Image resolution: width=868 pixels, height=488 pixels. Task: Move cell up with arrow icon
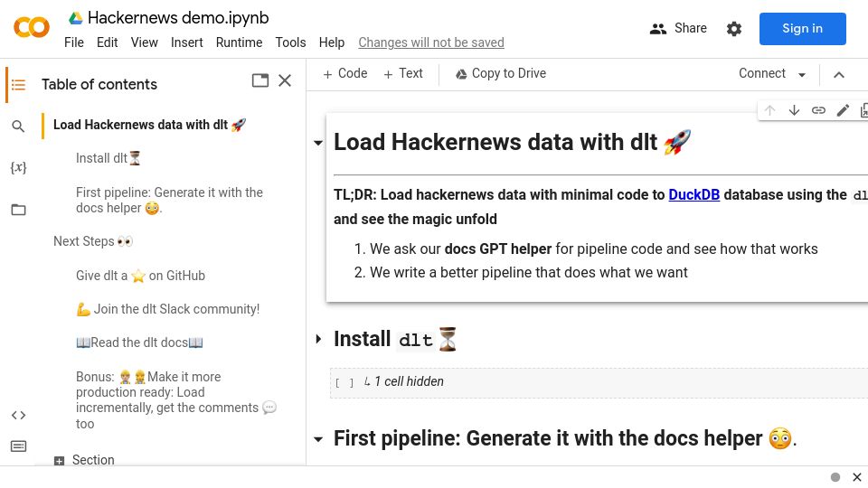(769, 110)
